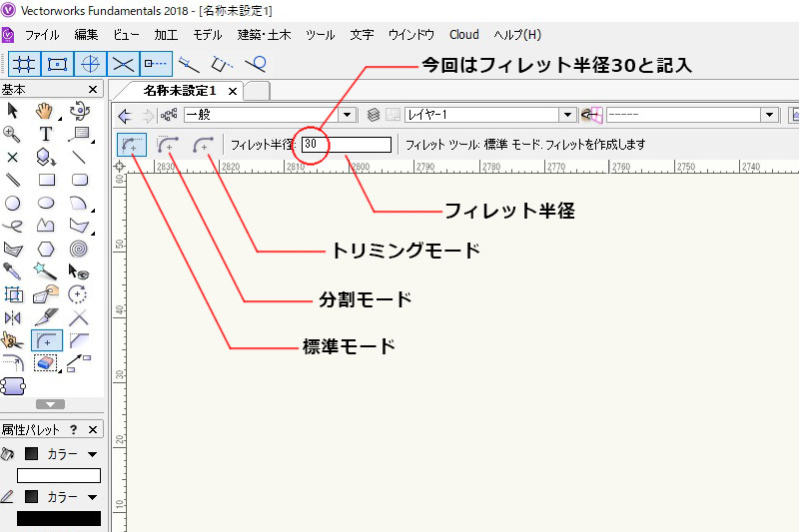
Task: Select the Double Line tool
Action: (x=12, y=180)
